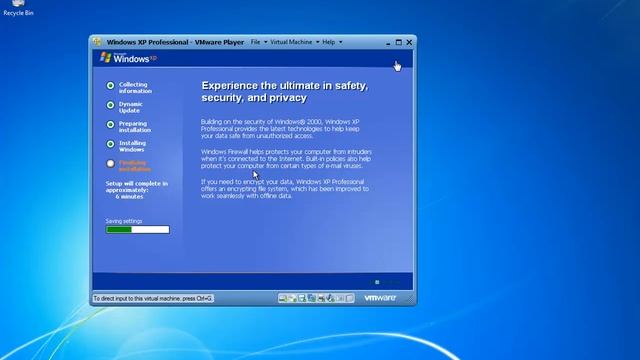Click the rightmost grey device icon in status bar
Viewport: 640px width, 360px height.
click(x=349, y=299)
